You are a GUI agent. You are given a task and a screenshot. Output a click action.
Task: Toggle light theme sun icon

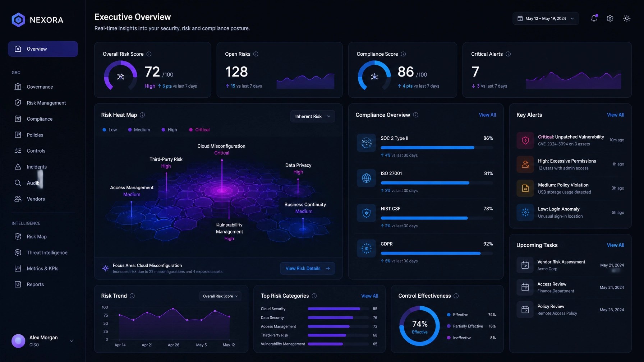click(x=627, y=18)
